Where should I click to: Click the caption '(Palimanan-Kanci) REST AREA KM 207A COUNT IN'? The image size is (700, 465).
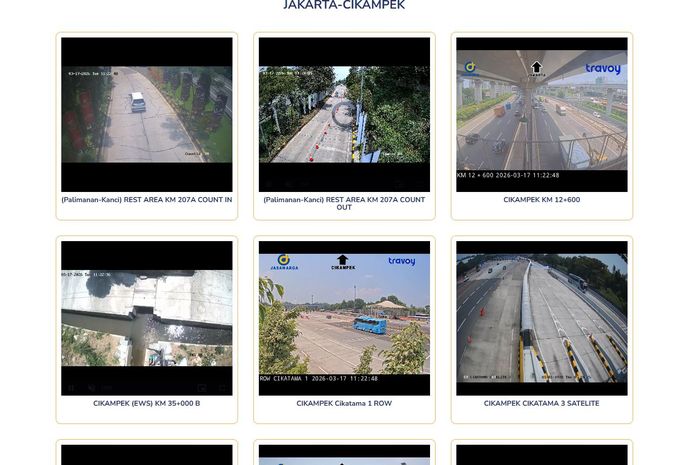[146, 200]
